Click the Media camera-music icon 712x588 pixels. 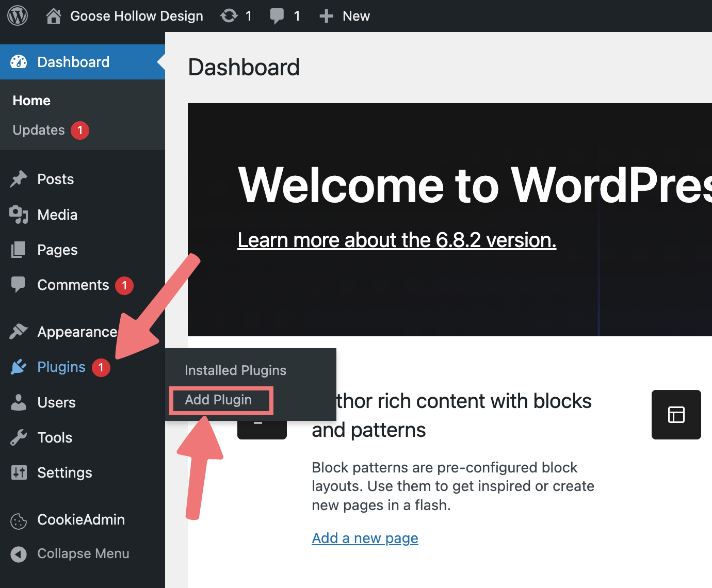[19, 215]
